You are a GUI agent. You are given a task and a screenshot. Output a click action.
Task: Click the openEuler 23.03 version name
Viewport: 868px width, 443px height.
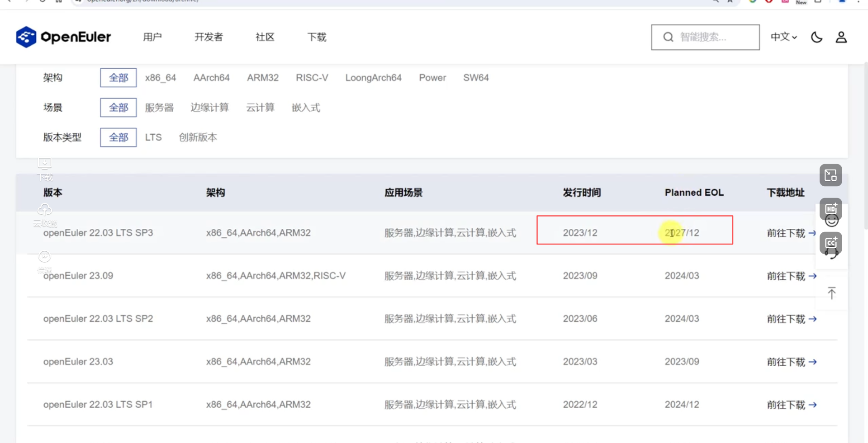pos(78,362)
